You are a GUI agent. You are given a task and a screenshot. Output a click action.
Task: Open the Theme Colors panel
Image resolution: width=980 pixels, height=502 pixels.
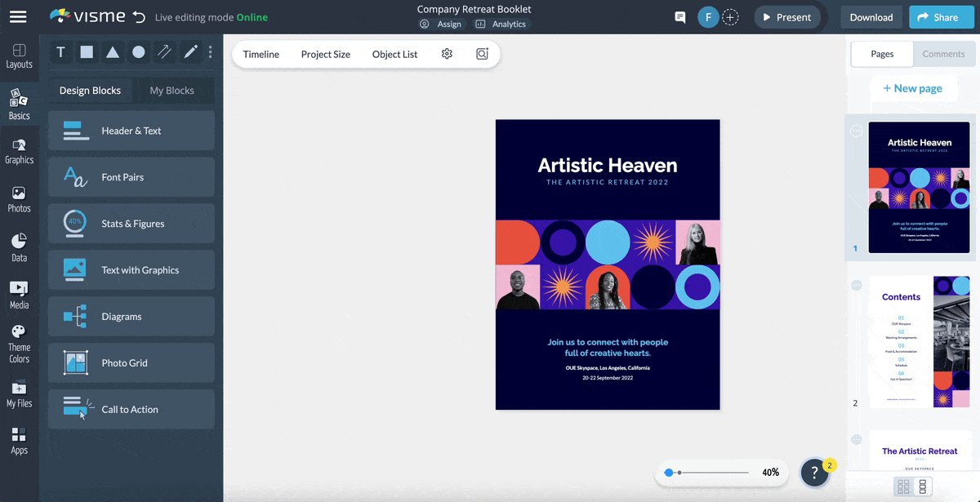[19, 344]
